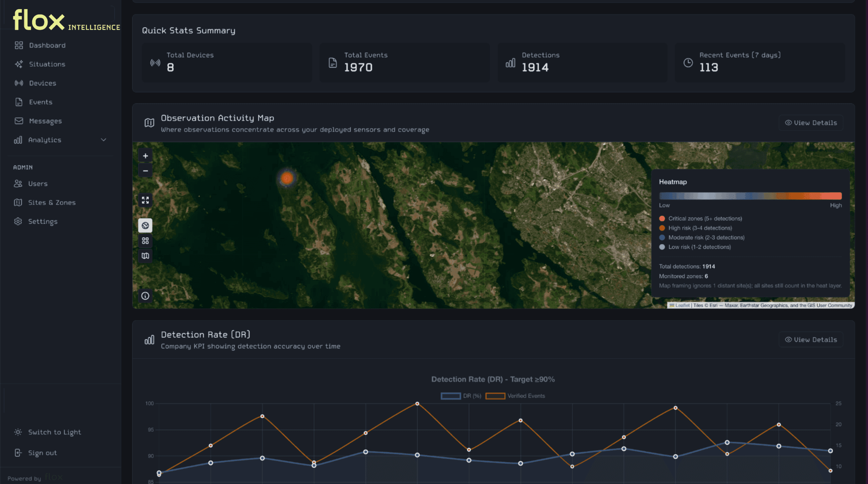Click the Total Devices broadcast icon
868x484 pixels.
tap(155, 63)
